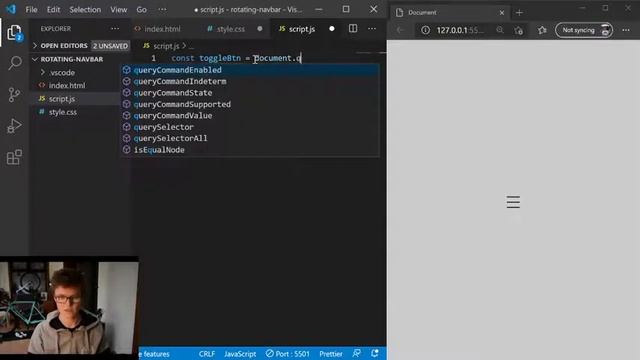Image resolution: width=640 pixels, height=360 pixels.
Task: Open the Go menu
Action: [x=141, y=9]
